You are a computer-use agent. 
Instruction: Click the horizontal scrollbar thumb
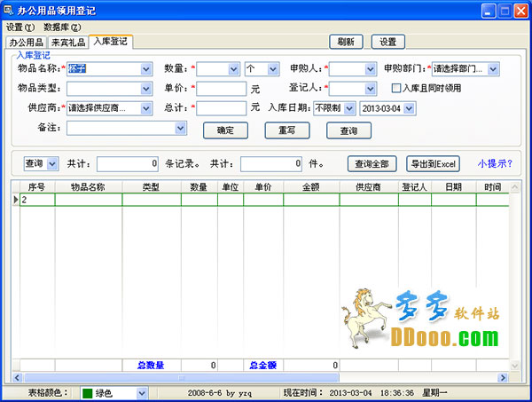[x=182, y=377]
